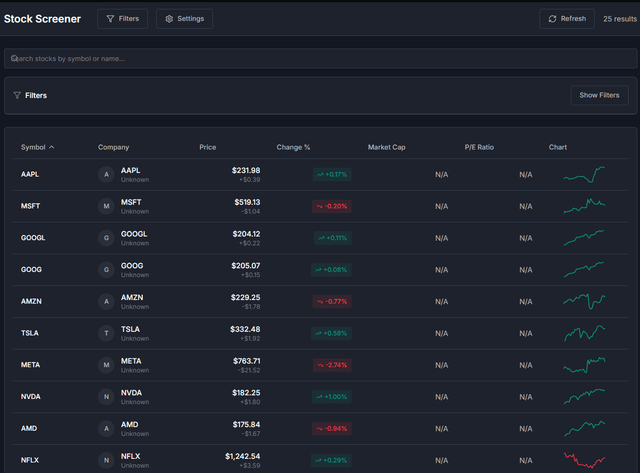The height and width of the screenshot is (473, 640).
Task: Click the MSFT avatar icon
Action: (x=106, y=206)
